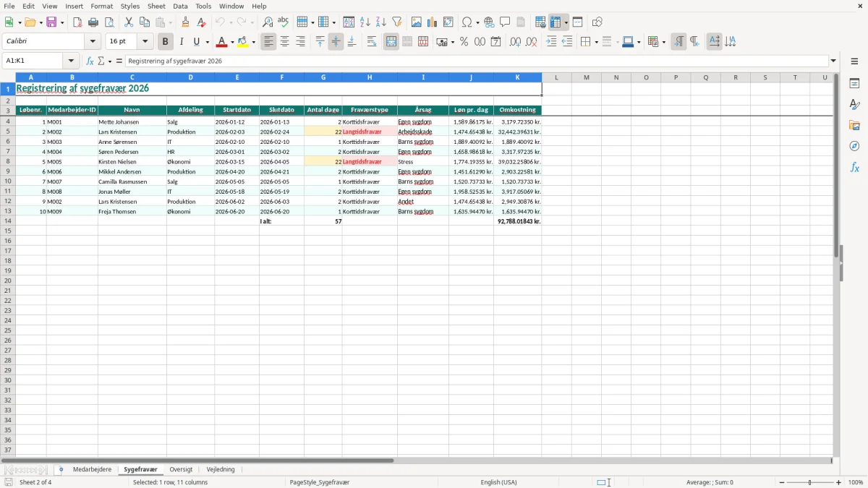Viewport: 868px width, 488px height.
Task: Click the Spelling check icon
Action: [x=283, y=22]
